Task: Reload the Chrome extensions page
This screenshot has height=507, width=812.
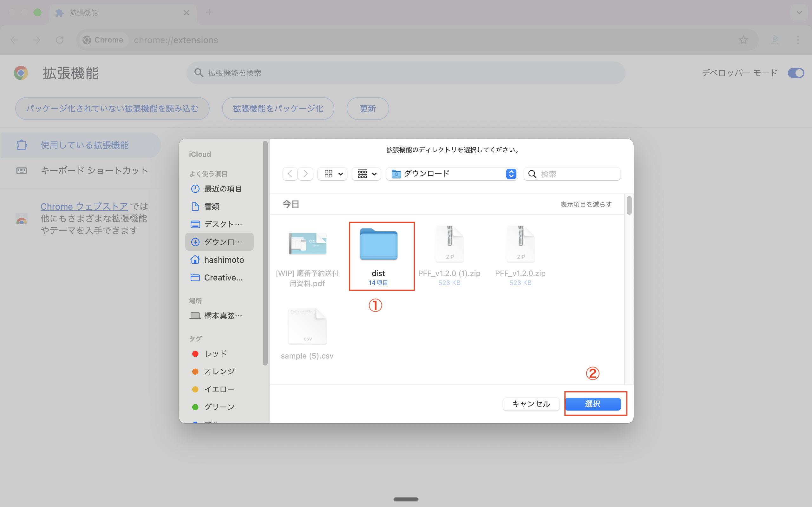Action: point(60,40)
